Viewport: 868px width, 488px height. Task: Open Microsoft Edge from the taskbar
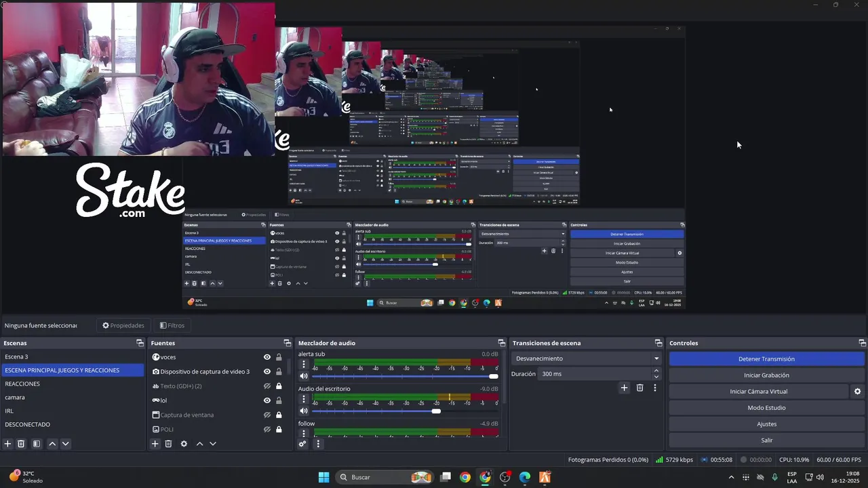click(x=525, y=477)
